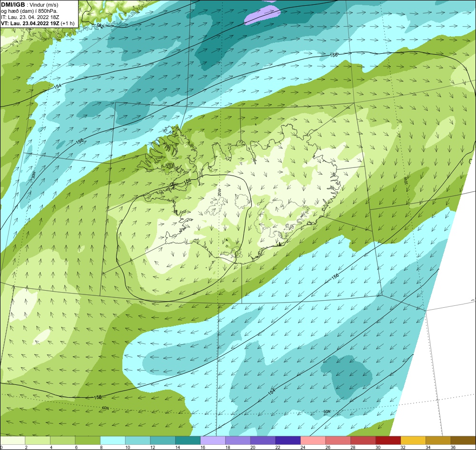Image resolution: width=476 pixels, height=450 pixels.
Task: Click the 16–18 m/s lavender legend swatch
Action: point(213,440)
